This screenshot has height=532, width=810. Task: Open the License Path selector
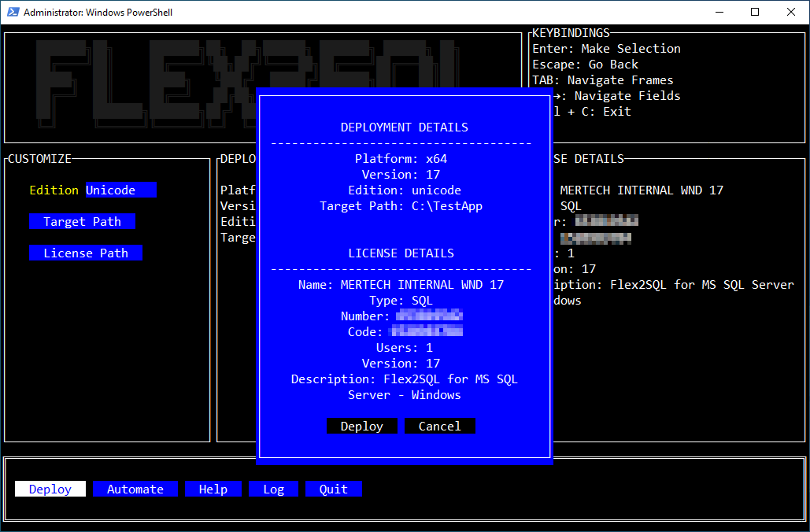pos(86,253)
